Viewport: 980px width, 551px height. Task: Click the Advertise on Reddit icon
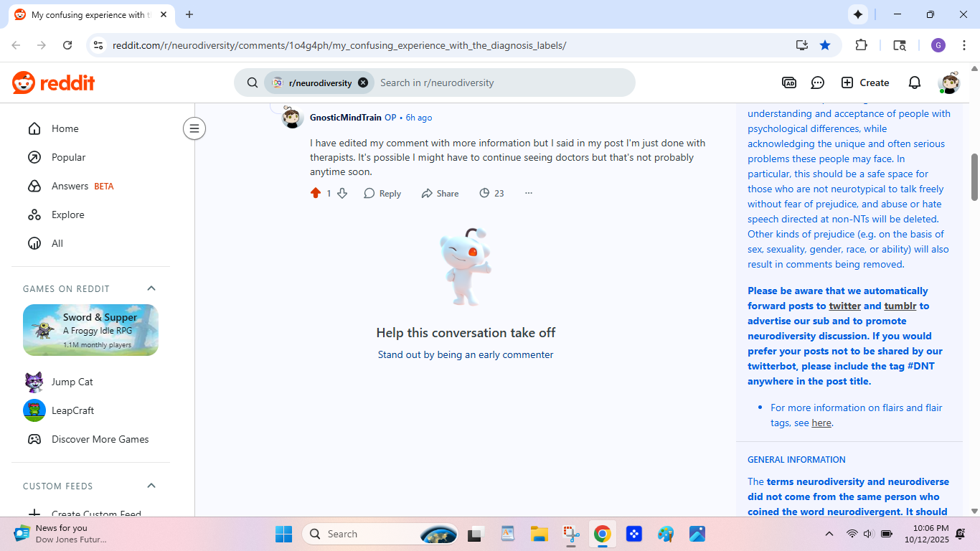pyautogui.click(x=789, y=83)
